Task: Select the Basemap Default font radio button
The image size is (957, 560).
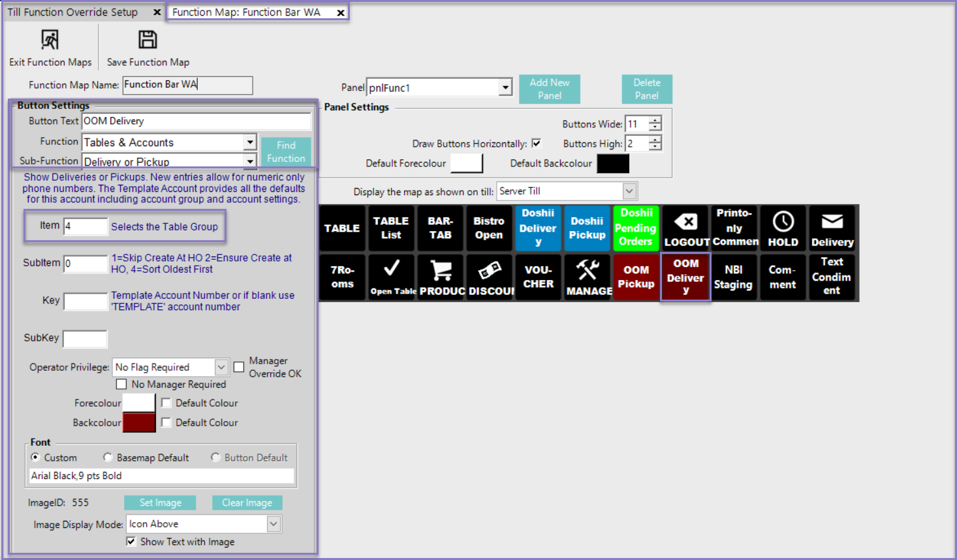Action: click(108, 458)
